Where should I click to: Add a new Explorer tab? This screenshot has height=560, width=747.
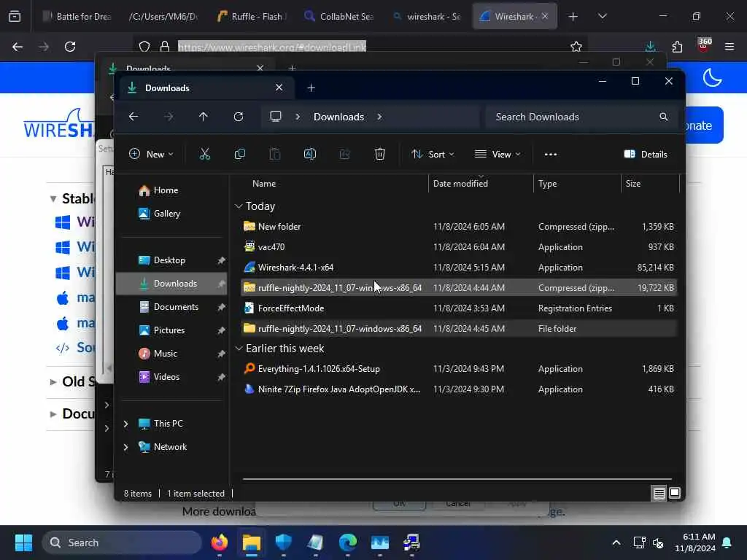(x=311, y=87)
